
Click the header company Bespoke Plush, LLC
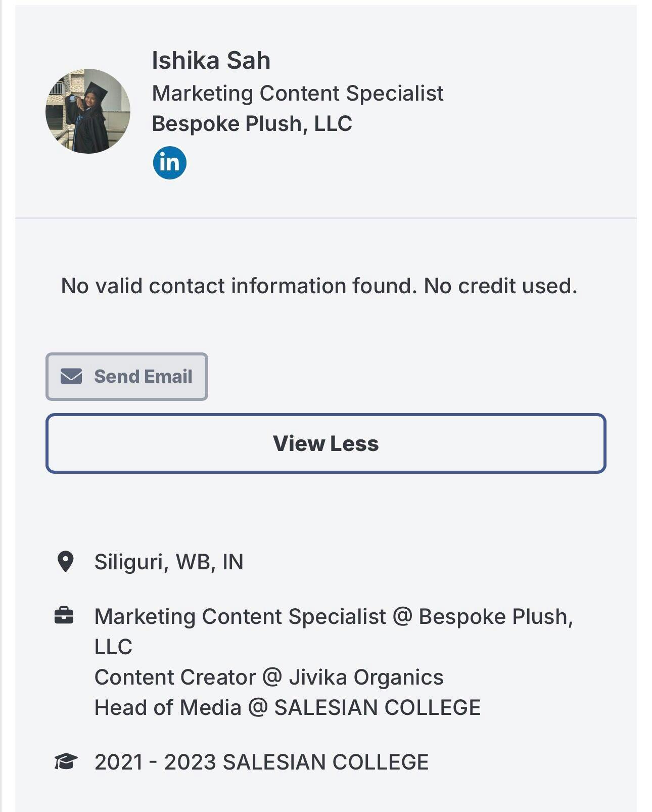click(x=252, y=124)
